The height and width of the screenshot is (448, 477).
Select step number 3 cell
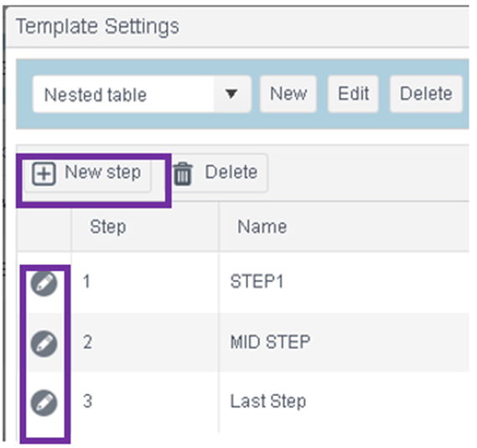[145, 402]
